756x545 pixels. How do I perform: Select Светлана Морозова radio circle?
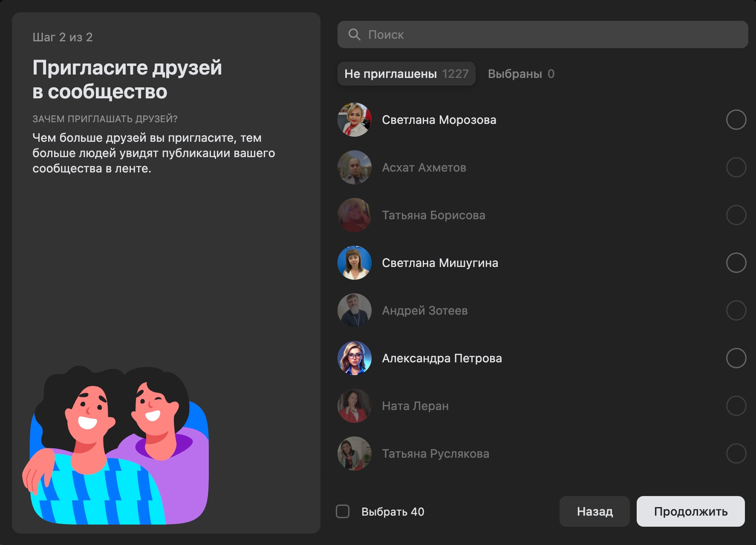click(736, 120)
